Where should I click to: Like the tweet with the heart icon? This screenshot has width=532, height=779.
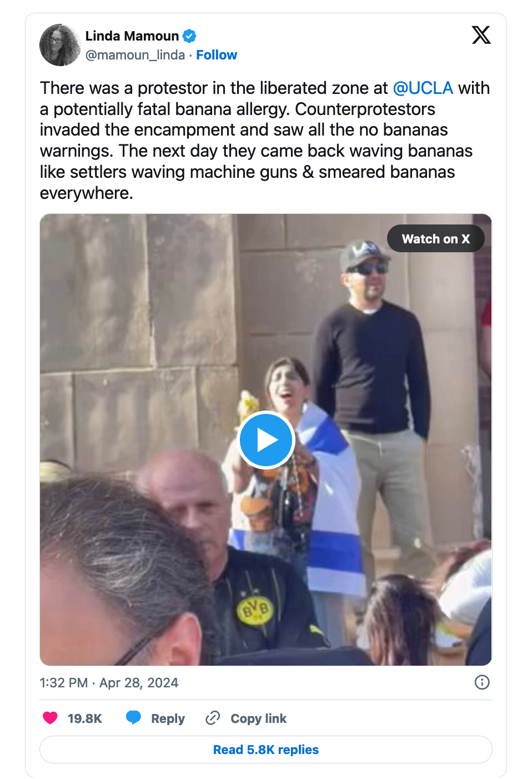51,718
